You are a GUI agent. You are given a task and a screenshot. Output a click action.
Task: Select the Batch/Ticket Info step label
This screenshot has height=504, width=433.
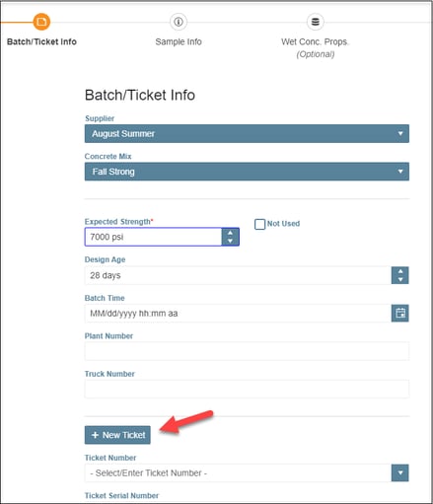click(x=41, y=41)
